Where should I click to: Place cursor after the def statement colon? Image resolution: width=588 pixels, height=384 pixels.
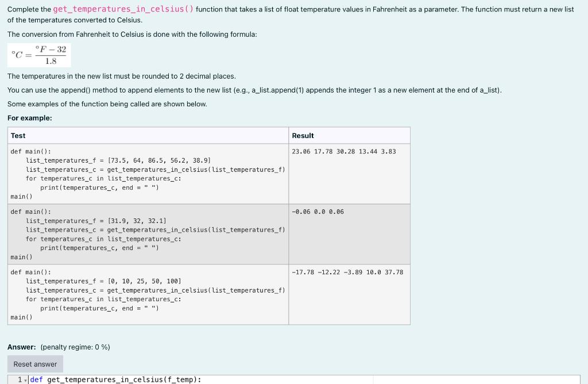[201, 379]
